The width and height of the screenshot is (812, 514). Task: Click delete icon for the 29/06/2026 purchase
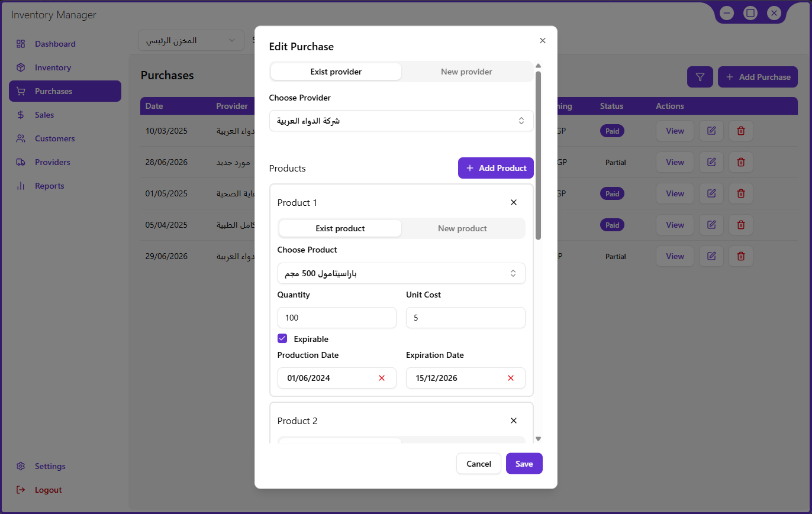(741, 256)
